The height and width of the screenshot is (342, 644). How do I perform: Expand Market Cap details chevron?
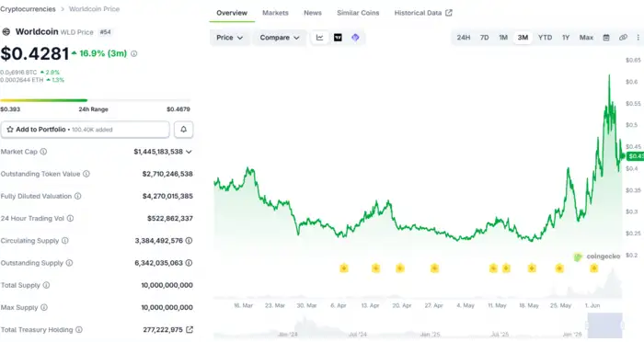click(189, 152)
